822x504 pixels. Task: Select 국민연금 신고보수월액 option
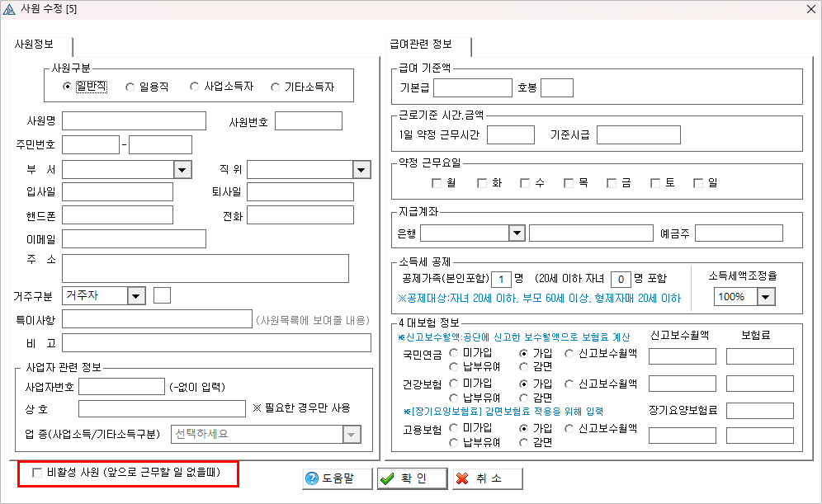(569, 354)
